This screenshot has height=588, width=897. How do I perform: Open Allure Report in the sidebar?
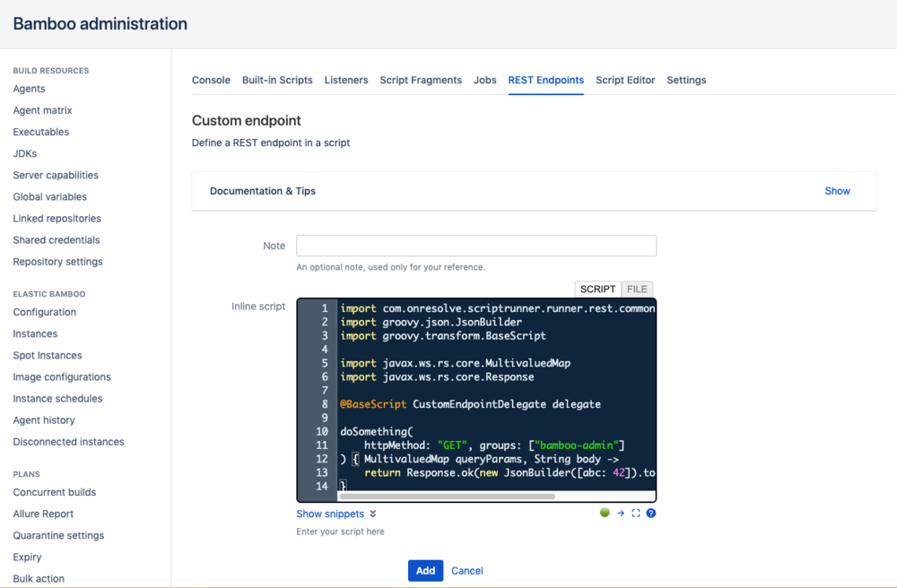[x=43, y=514]
